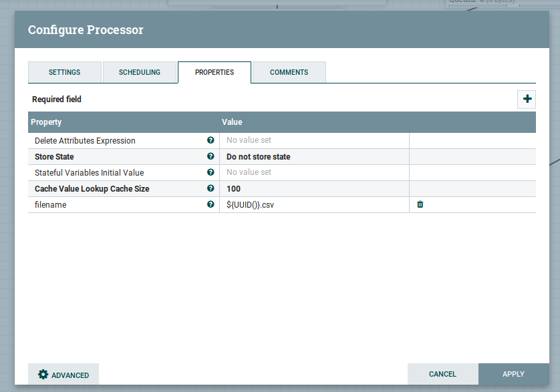Switch to the Settings tab
Image resolution: width=560 pixels, height=392 pixels.
(64, 72)
